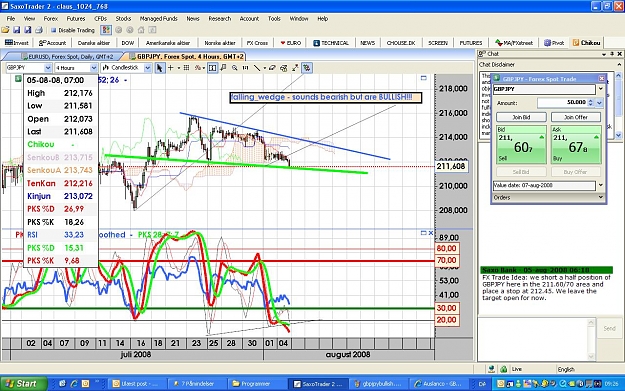
Task: Click the Amount field showing 50.000
Action: 562,103
